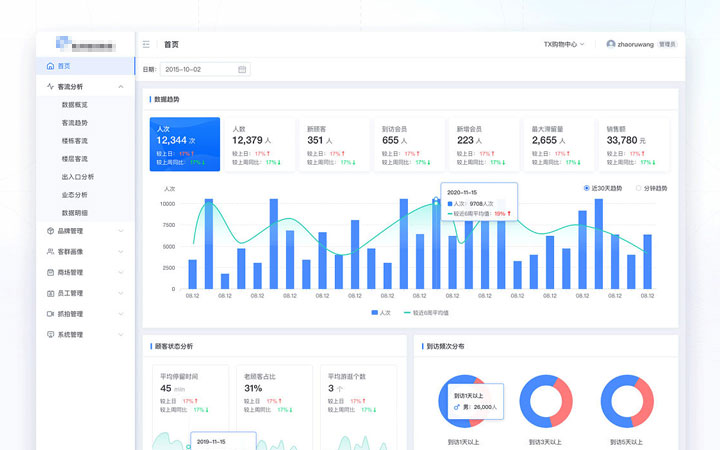Image resolution: width=720 pixels, height=450 pixels.
Task: Select the 新增会员 223 stat card
Action: 484,144
